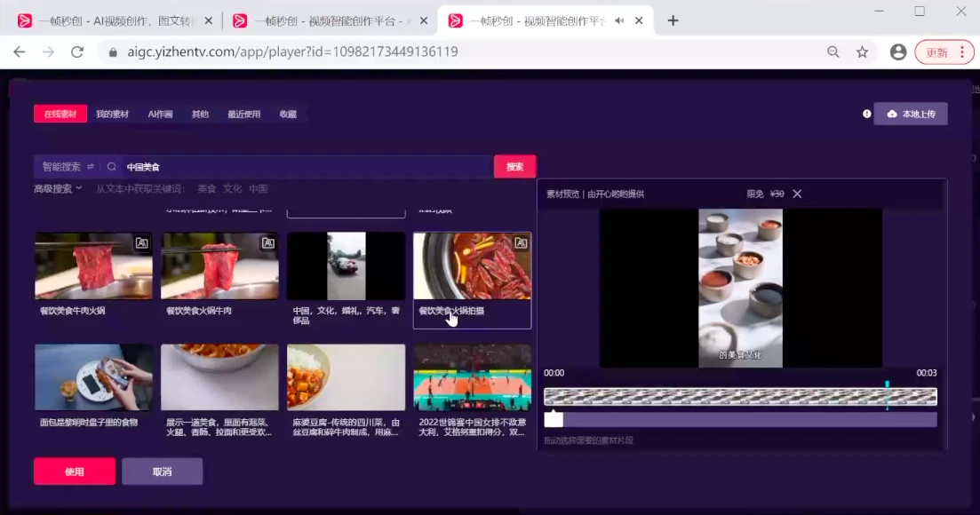Click the video preview timeline strip
This screenshot has height=515, width=980.
coord(740,396)
